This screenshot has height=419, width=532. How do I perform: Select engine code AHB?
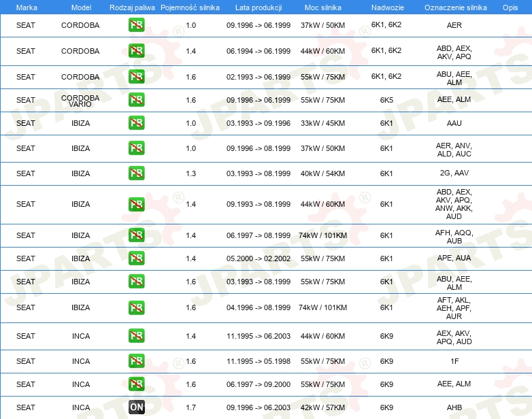click(x=454, y=407)
